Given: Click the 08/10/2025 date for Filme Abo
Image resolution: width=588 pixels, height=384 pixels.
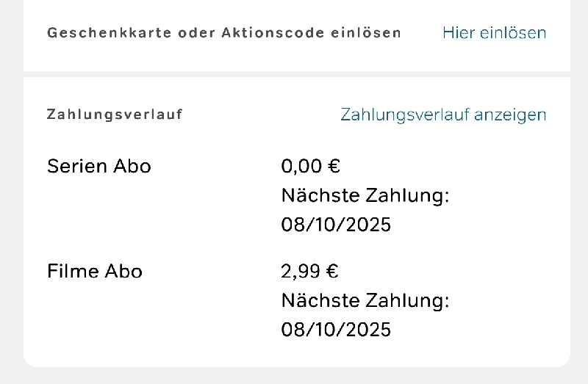Looking at the screenshot, I should pyautogui.click(x=336, y=330).
